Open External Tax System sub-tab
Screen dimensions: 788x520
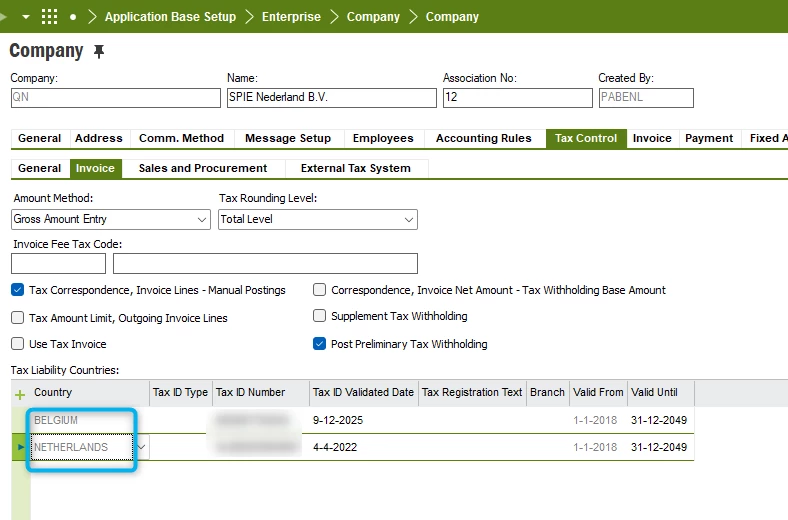coord(356,168)
